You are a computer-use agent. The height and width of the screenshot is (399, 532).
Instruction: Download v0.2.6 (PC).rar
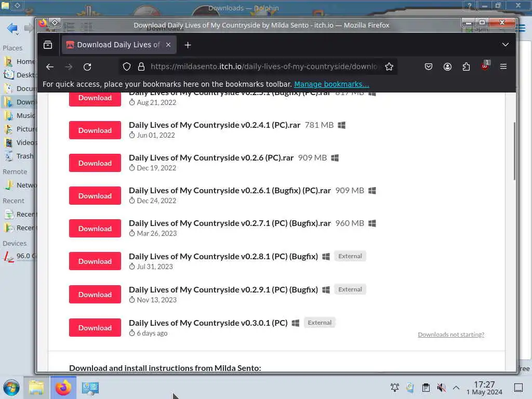(95, 163)
